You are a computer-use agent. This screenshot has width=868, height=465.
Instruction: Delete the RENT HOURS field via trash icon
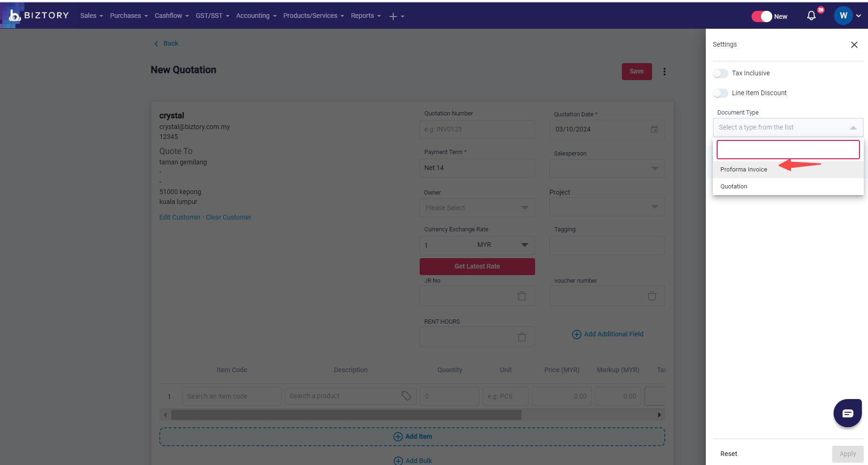(x=522, y=337)
